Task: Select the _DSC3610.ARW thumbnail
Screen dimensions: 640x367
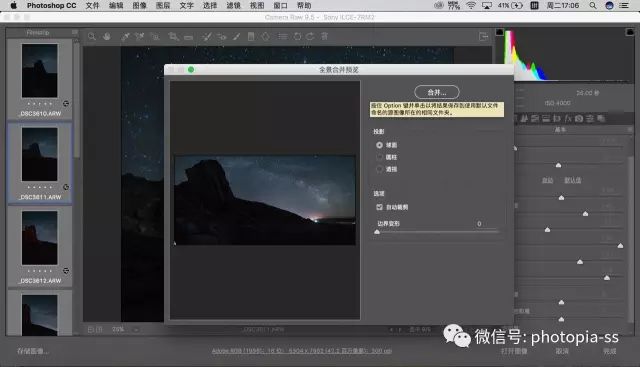Action: click(x=40, y=71)
